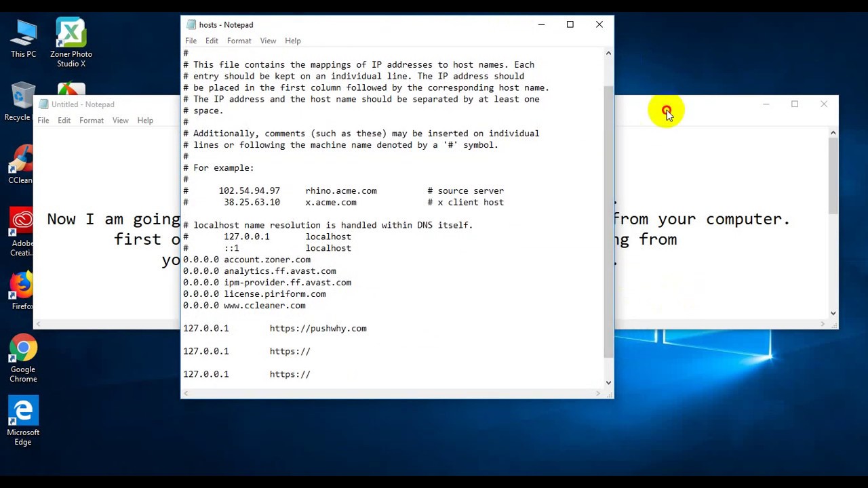Click 'from your computer.' text in Untitled Notepad
This screenshot has height=488, width=868.
[x=702, y=220]
